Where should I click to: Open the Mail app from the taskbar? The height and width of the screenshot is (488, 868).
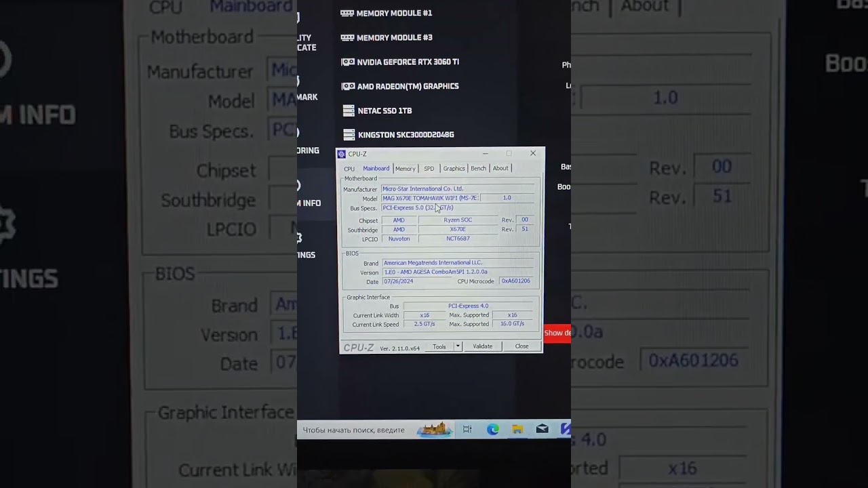[542, 429]
